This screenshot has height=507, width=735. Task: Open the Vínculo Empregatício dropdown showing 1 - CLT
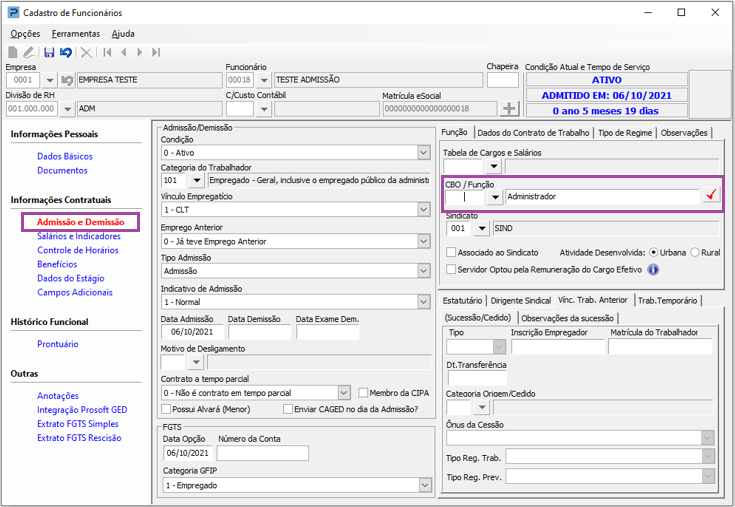[x=424, y=209]
